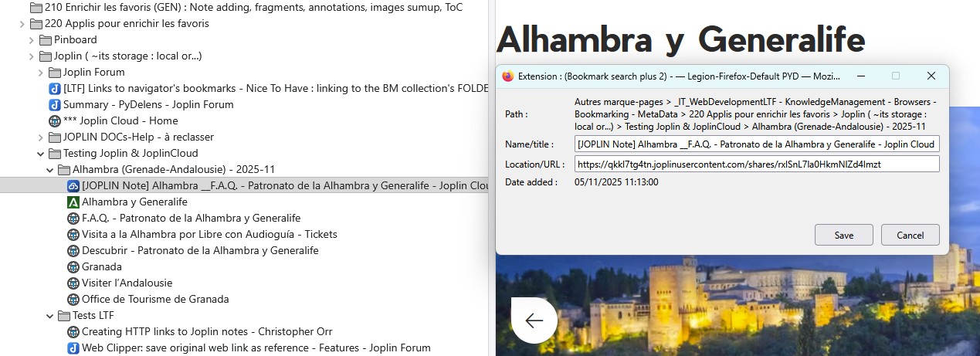Click green A icon of Alhambra y Generalife
This screenshot has height=356, width=980.
coord(73,202)
